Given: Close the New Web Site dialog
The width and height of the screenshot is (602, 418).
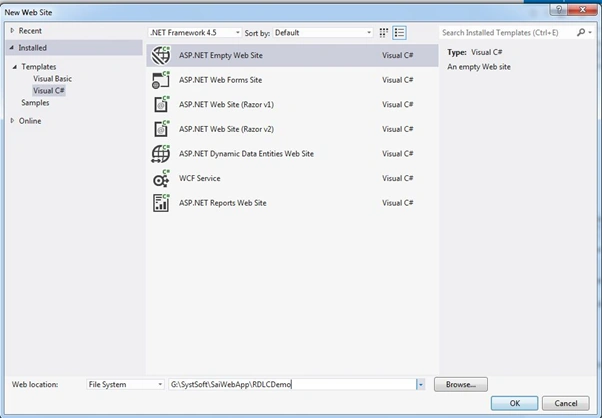Looking at the screenshot, I should pyautogui.click(x=582, y=10).
